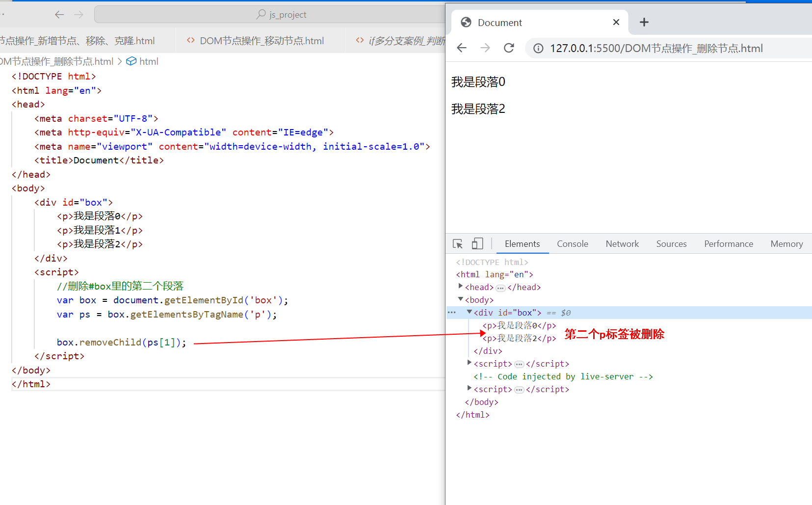
Task: Click the <title>Document</title> line in editor
Action: pyautogui.click(x=99, y=160)
